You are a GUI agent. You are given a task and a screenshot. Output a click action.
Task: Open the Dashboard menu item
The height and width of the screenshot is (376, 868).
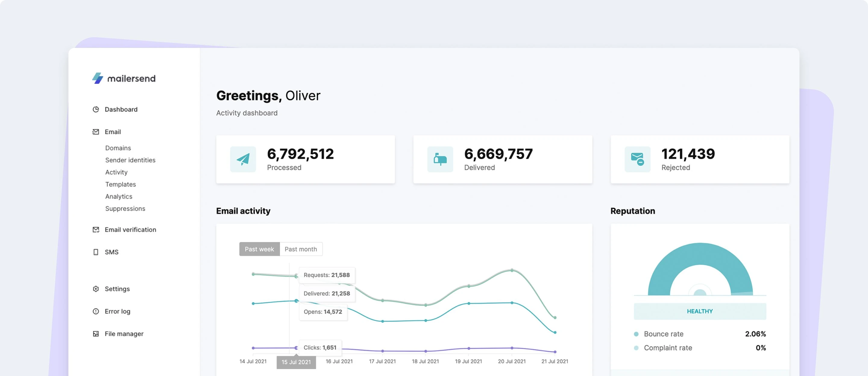coord(121,109)
